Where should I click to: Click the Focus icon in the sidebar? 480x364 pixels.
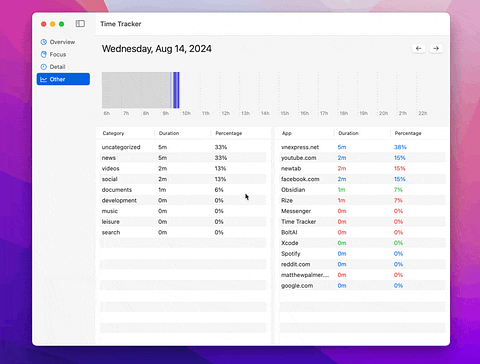point(44,54)
